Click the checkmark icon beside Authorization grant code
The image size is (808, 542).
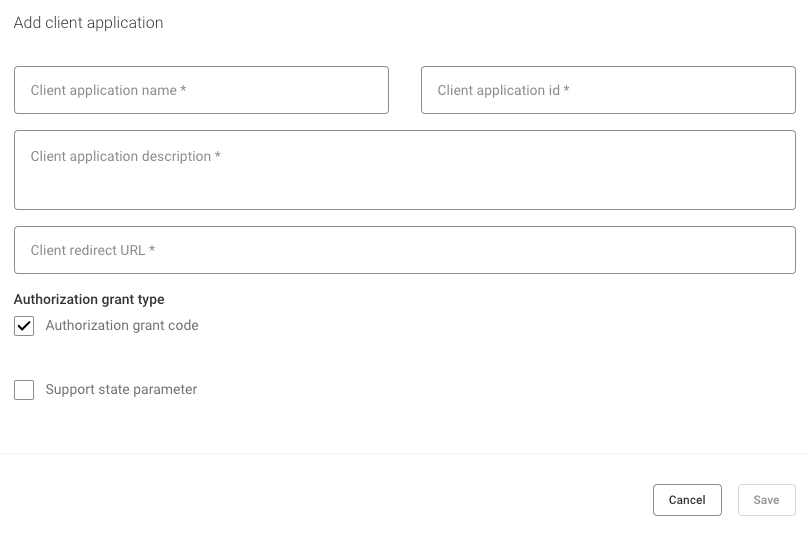tap(24, 326)
